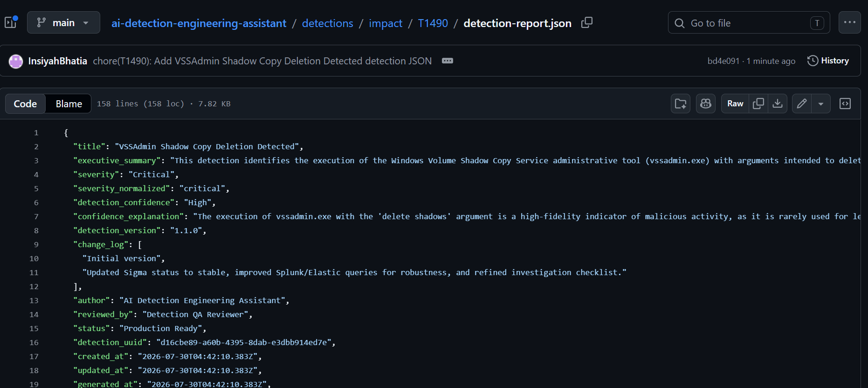Image resolution: width=868 pixels, height=388 pixels.
Task: Click the "Initial version" changelog entry
Action: click(121, 258)
